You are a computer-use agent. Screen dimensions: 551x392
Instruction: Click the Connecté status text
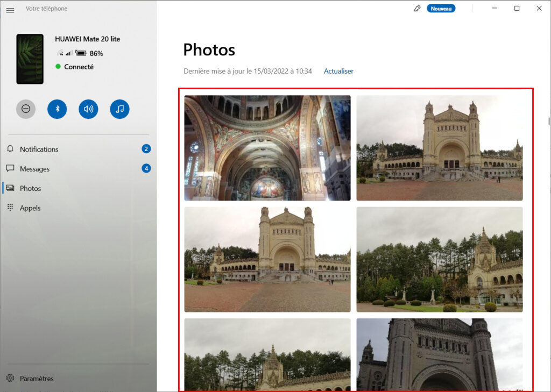(x=79, y=67)
